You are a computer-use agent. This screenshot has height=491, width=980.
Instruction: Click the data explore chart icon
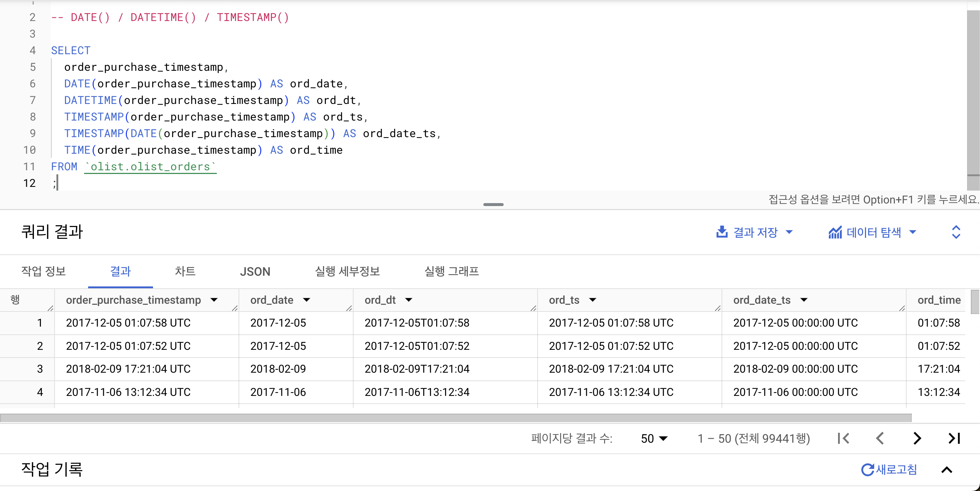click(835, 232)
